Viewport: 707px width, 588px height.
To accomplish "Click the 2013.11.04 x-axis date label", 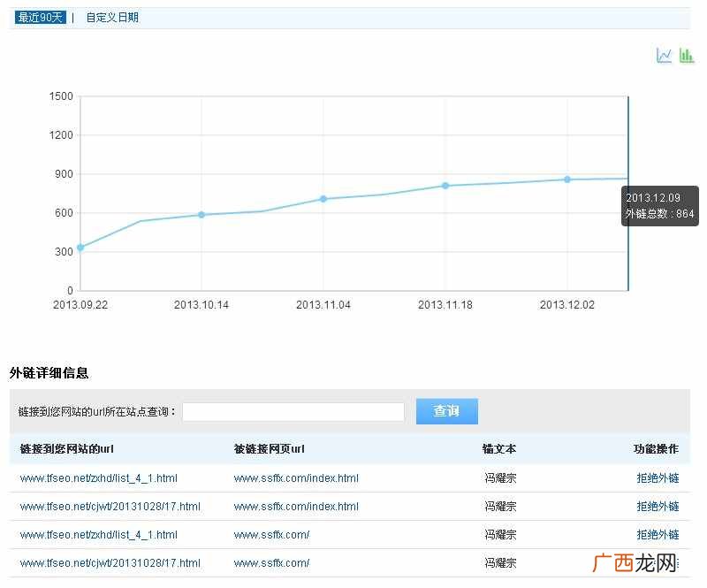I will [x=323, y=305].
